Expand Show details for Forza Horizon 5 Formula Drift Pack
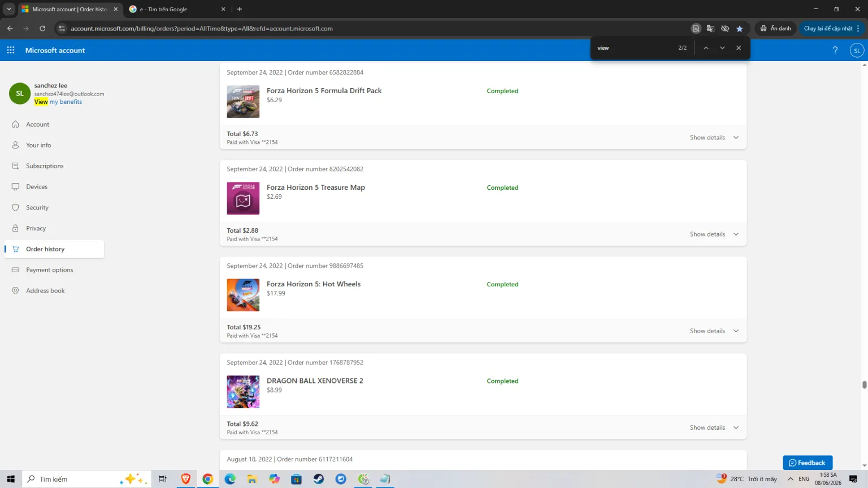 [714, 137]
